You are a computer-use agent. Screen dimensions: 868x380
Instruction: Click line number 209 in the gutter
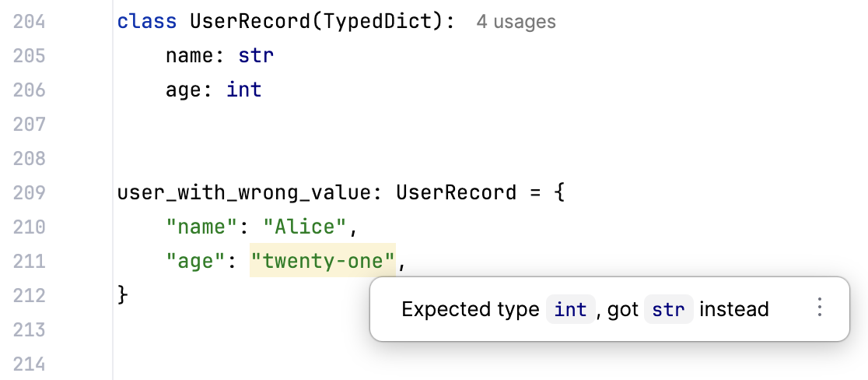(30, 193)
